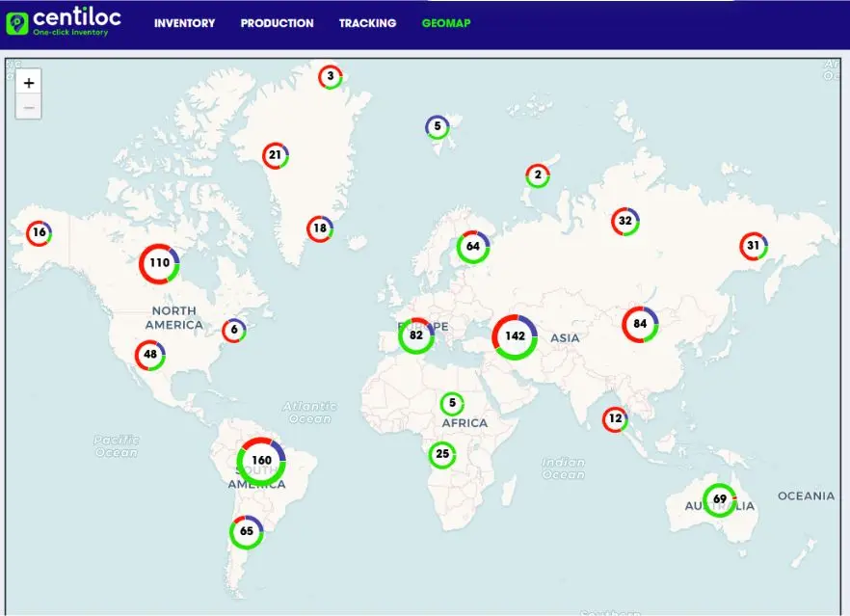Click the 3 cluster at the top of Greenland
Viewport: 850px width, 616px height.
coord(331,77)
